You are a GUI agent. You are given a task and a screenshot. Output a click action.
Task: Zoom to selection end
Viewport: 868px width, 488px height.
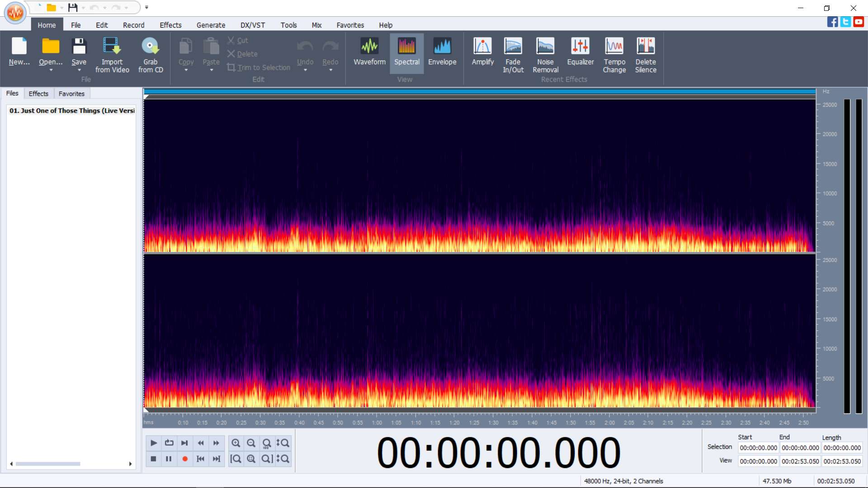(x=267, y=459)
